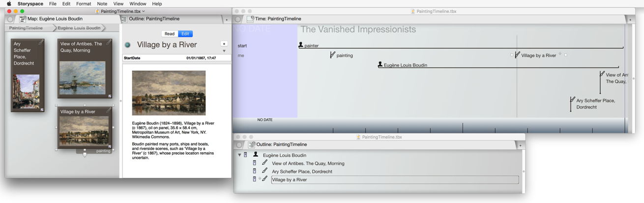
Task: Click the circular button left of the Map tab
Action: (x=11, y=19)
